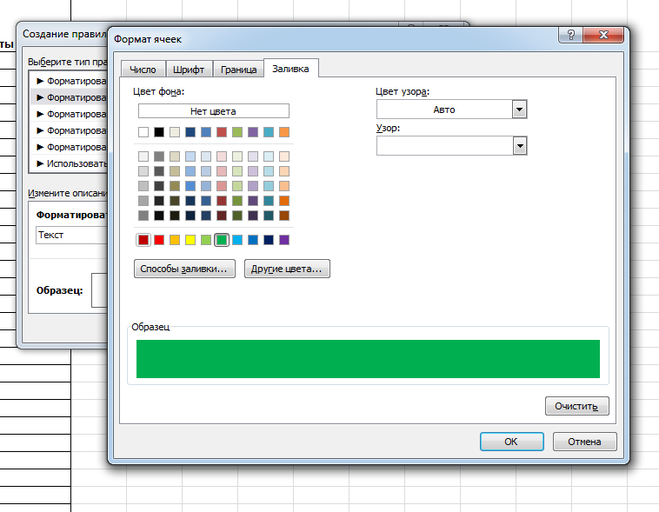Pick the purple theme color in top row
This screenshot has height=512, width=659.
[253, 132]
